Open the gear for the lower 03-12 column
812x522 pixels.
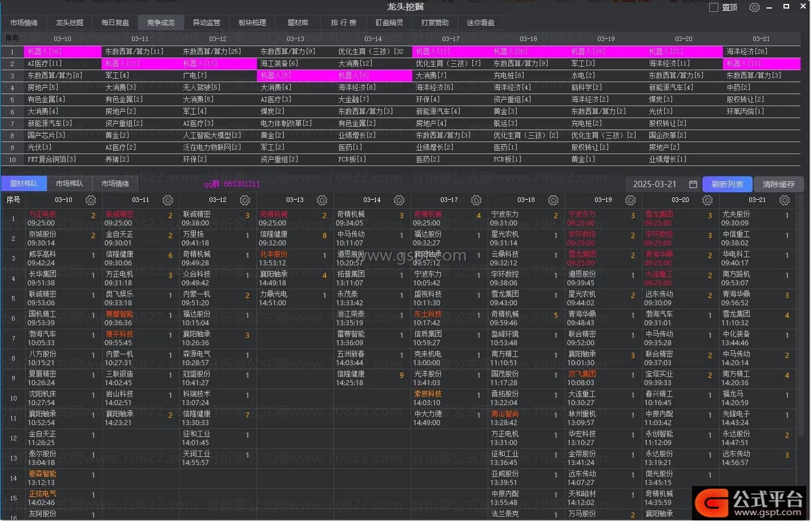[245, 200]
